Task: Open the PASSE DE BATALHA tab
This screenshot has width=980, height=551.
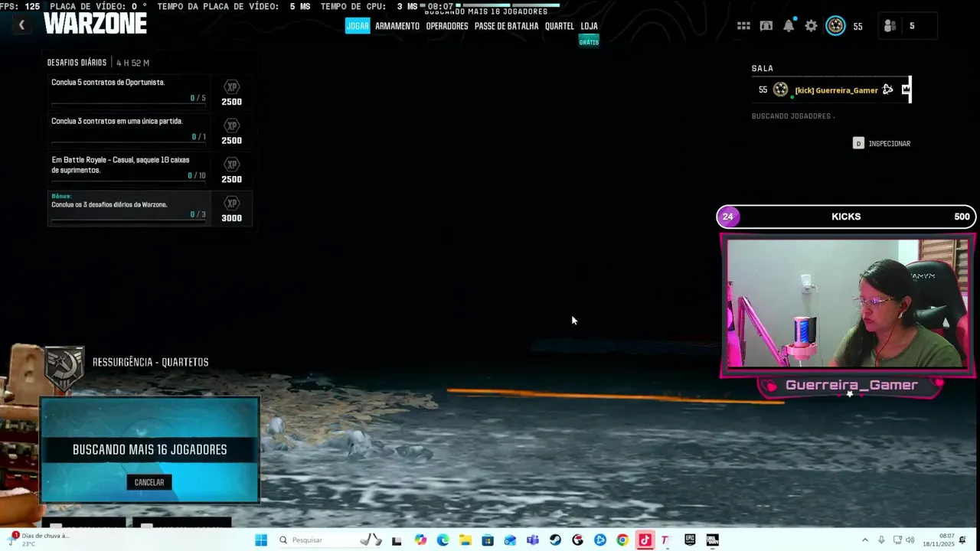Action: [x=506, y=26]
